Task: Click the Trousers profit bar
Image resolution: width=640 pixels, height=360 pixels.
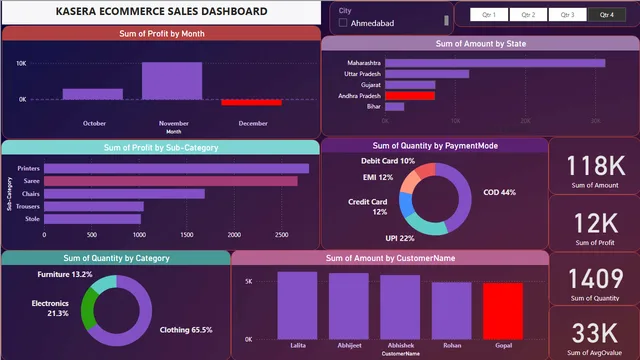Action: point(94,207)
